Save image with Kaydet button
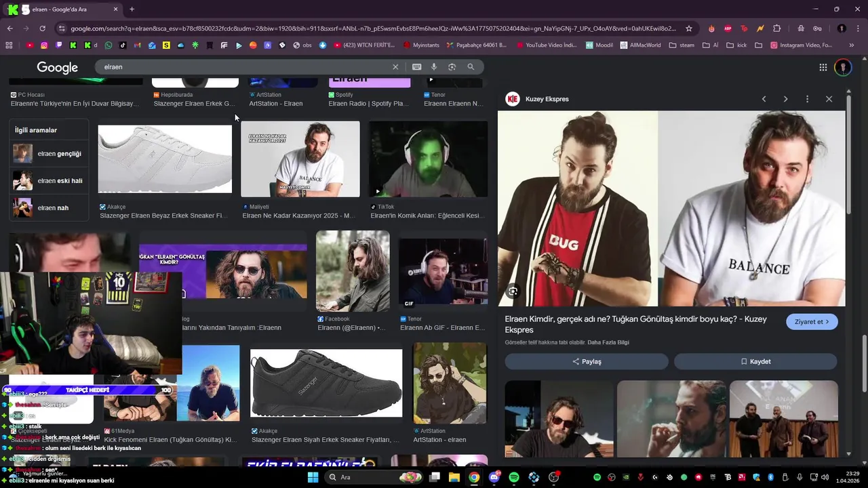The height and width of the screenshot is (488, 868). click(x=755, y=361)
